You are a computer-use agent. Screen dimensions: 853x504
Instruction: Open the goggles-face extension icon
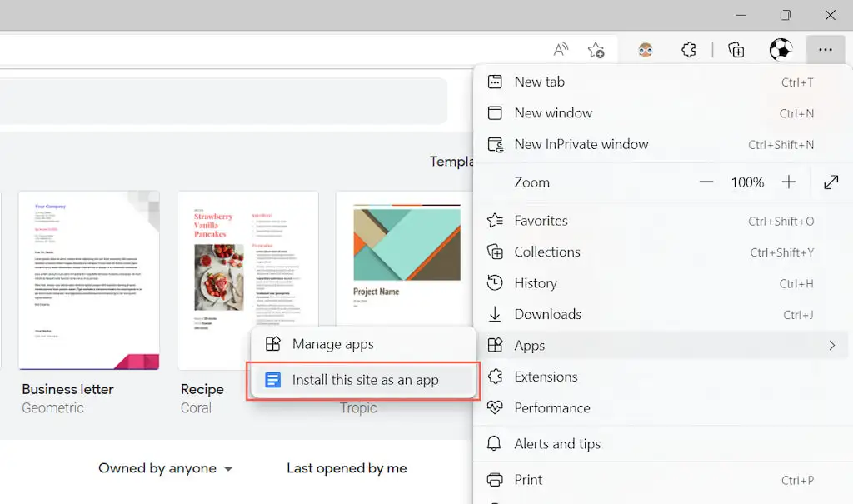coord(646,50)
